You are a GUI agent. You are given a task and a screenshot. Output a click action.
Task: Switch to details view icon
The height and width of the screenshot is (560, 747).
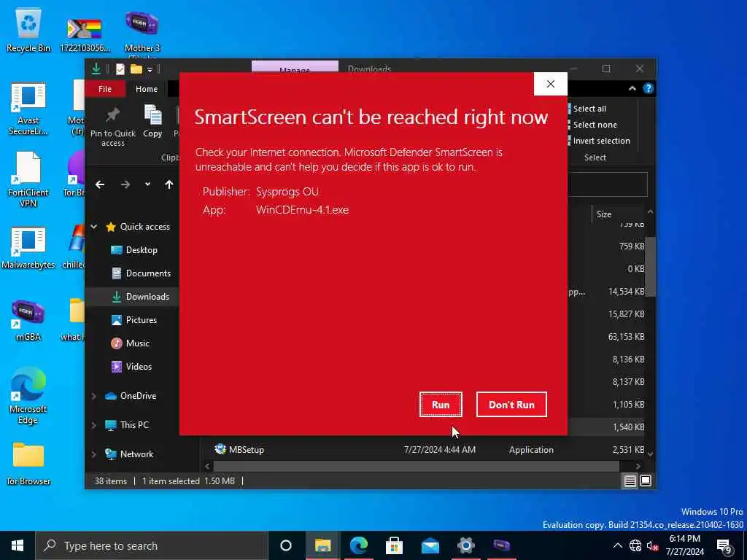pyautogui.click(x=630, y=481)
